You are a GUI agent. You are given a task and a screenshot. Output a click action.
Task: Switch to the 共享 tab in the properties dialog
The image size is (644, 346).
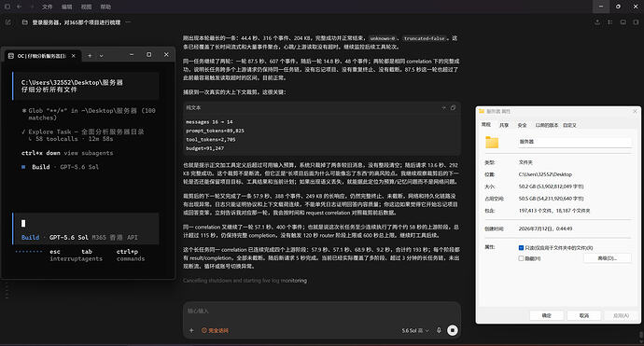(504, 125)
